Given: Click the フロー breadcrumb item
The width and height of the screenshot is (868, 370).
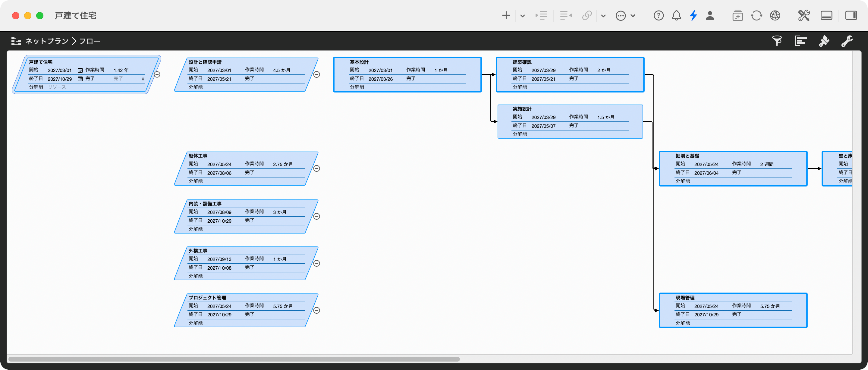Looking at the screenshot, I should tap(90, 41).
